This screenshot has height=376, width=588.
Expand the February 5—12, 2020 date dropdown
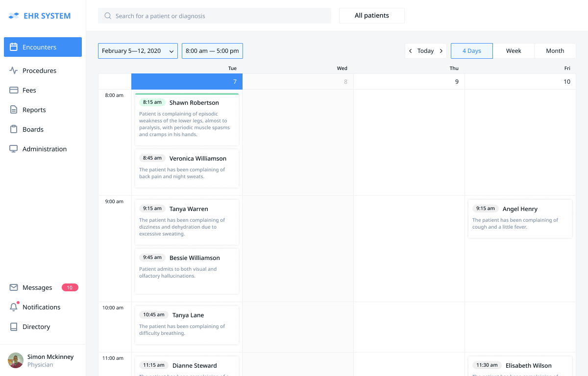click(x=138, y=51)
